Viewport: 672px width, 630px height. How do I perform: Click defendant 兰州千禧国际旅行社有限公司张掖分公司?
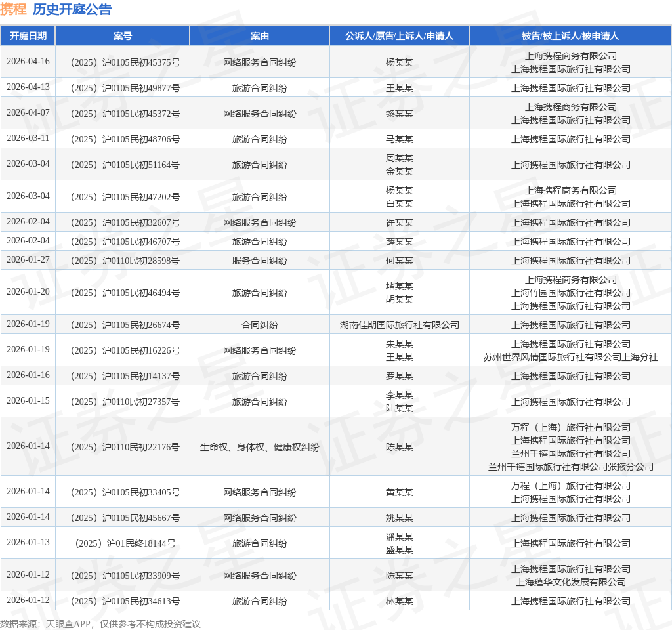tap(570, 467)
